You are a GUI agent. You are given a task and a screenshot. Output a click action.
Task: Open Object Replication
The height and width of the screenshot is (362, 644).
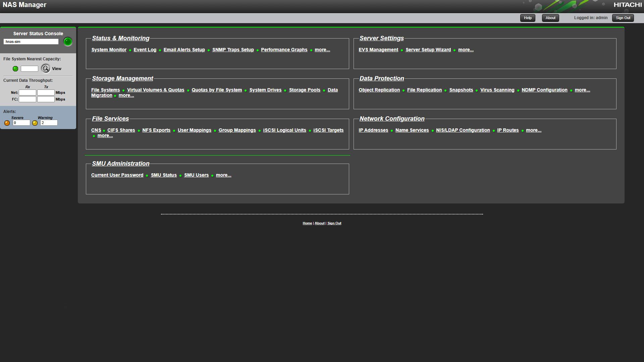[379, 90]
